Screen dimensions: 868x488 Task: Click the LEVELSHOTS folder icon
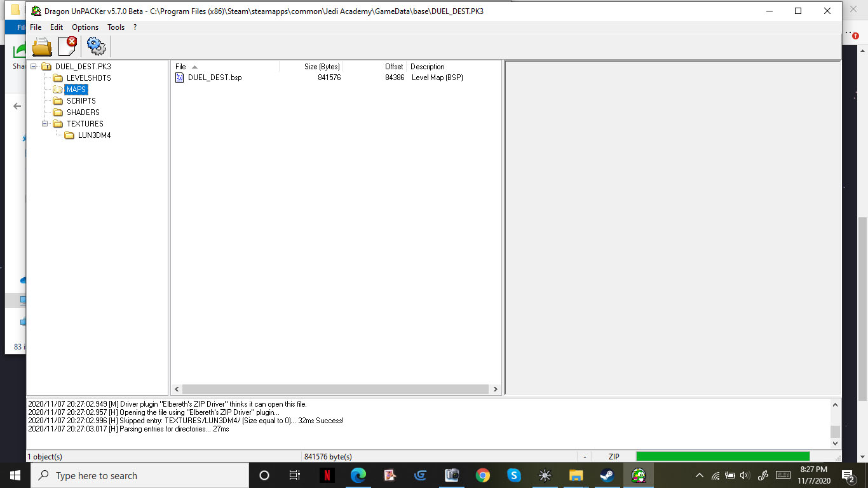point(58,78)
